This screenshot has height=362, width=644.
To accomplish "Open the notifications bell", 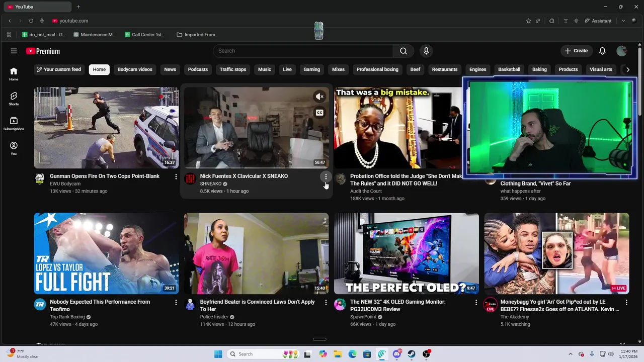I will coord(602,51).
